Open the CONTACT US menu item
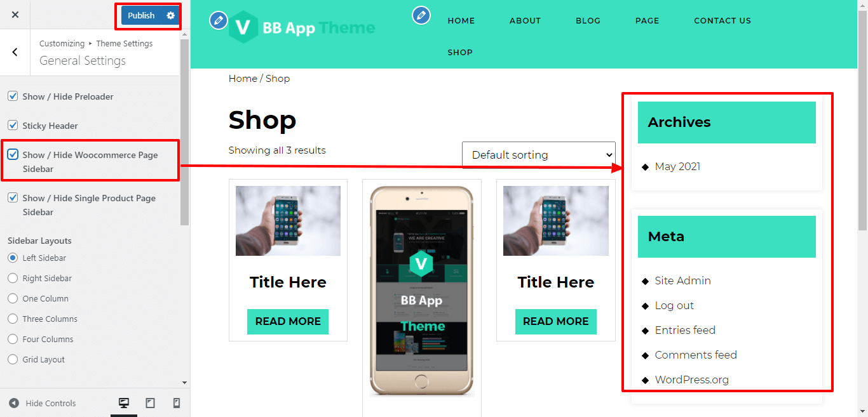The width and height of the screenshot is (868, 417). [722, 20]
